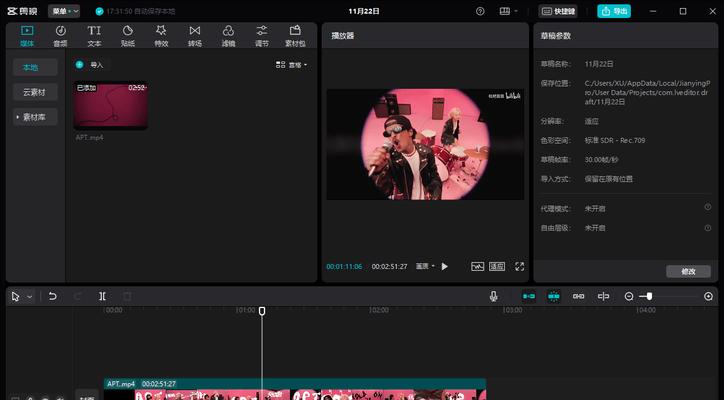This screenshot has height=400, width=724.
Task: Select the APT.mp4 clip on timeline
Action: tap(295, 389)
